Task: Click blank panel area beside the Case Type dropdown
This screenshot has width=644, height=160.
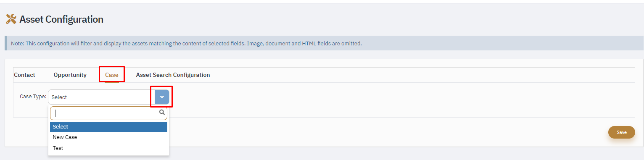Action: click(399, 100)
